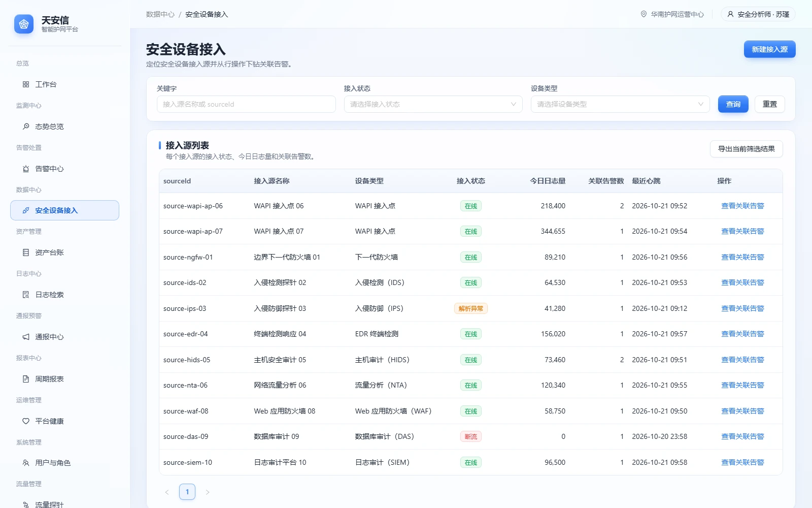Click the 通报中心 megaphone icon in sidebar
Screen dimensions: 812x508
(x=26, y=337)
